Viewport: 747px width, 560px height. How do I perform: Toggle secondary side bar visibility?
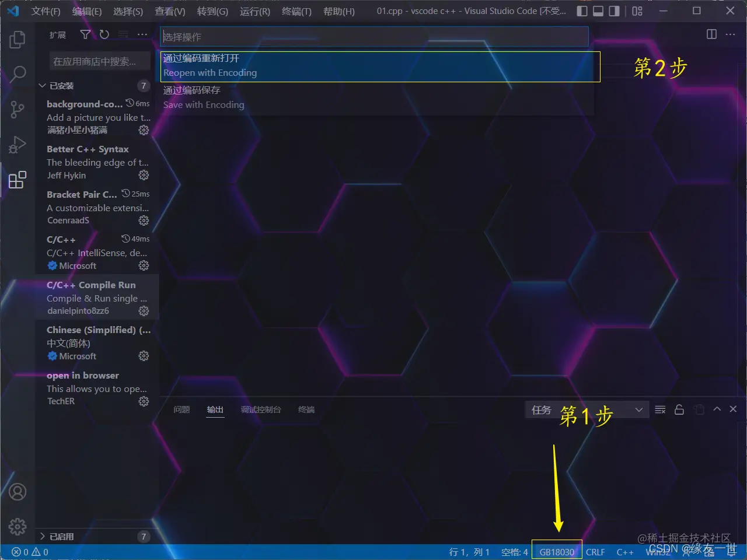tap(614, 11)
